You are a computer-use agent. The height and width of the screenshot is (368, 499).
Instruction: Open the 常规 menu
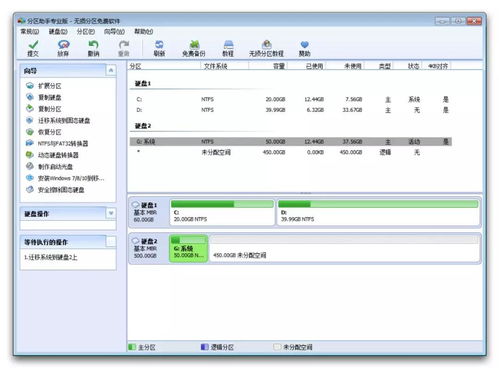[30, 31]
